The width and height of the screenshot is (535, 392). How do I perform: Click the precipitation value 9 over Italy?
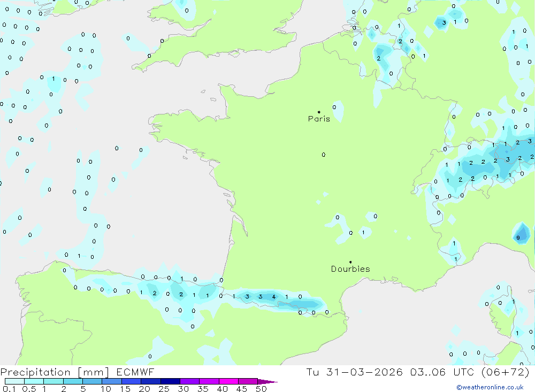click(x=518, y=238)
